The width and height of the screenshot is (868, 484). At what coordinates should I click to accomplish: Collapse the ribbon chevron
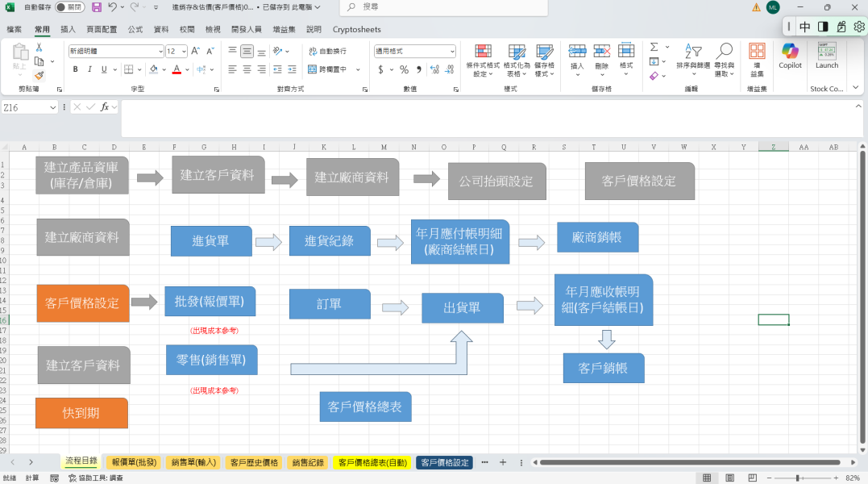[x=856, y=87]
